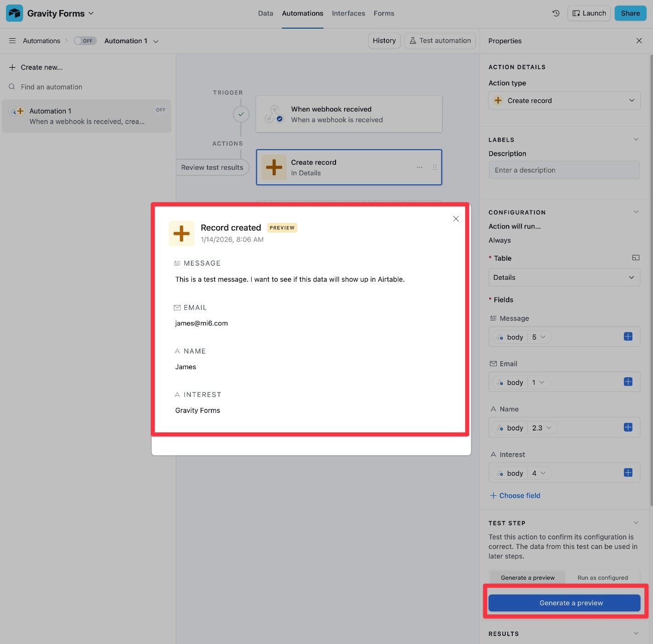Open the Details table dropdown
Screen dimensions: 653x644
[564, 277]
